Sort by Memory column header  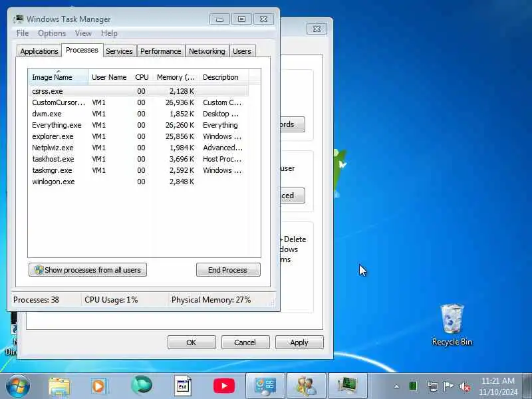[x=176, y=77]
